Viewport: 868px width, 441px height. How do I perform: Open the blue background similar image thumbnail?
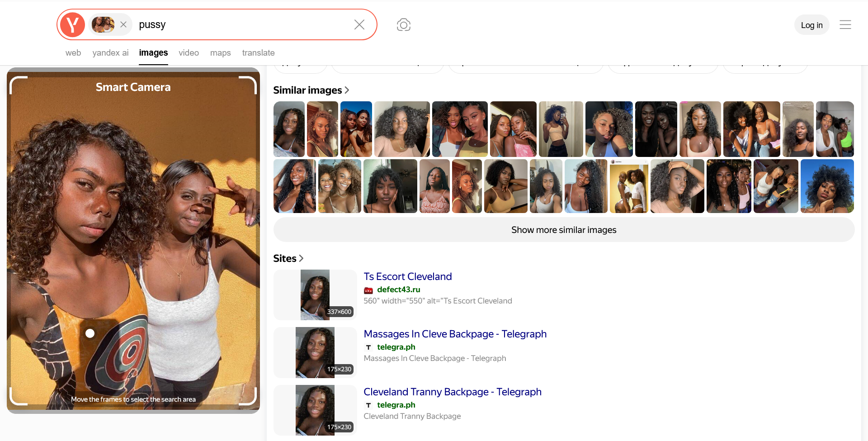(827, 186)
